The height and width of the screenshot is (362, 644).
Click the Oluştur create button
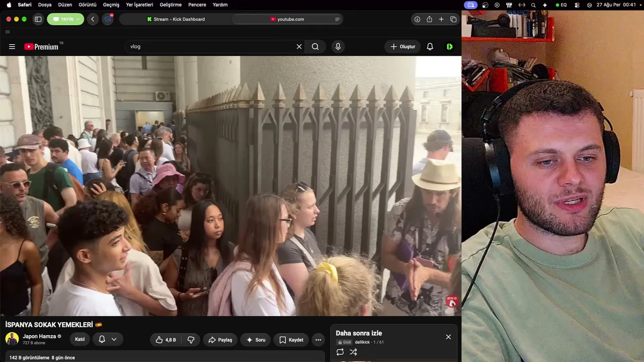[x=403, y=47]
